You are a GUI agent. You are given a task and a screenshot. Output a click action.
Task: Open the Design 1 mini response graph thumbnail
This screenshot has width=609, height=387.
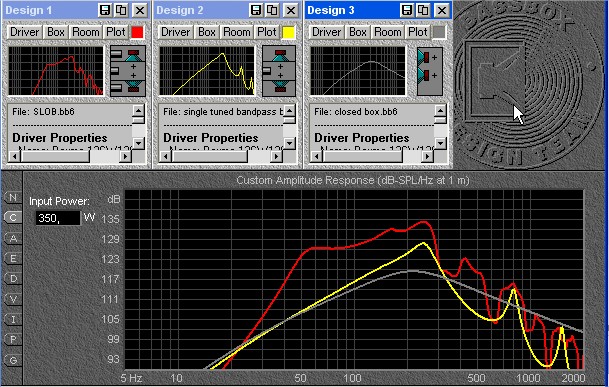(x=56, y=71)
